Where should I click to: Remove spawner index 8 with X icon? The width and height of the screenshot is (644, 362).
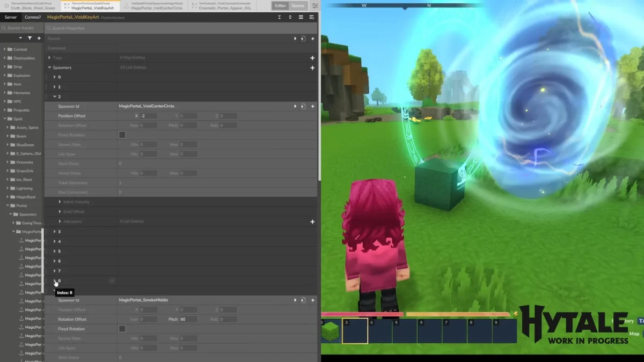coord(112,280)
